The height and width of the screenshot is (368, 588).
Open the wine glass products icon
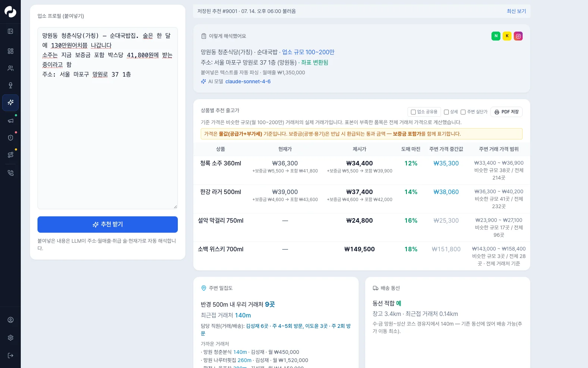[10, 85]
